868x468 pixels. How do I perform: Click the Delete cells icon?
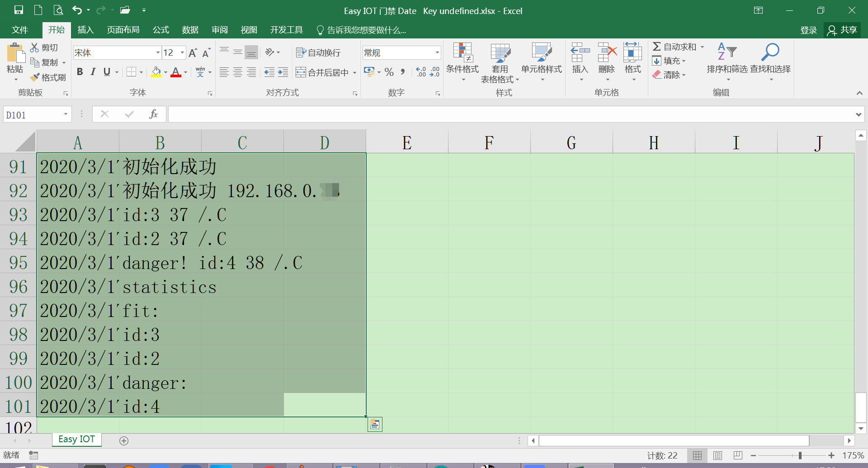(607, 53)
